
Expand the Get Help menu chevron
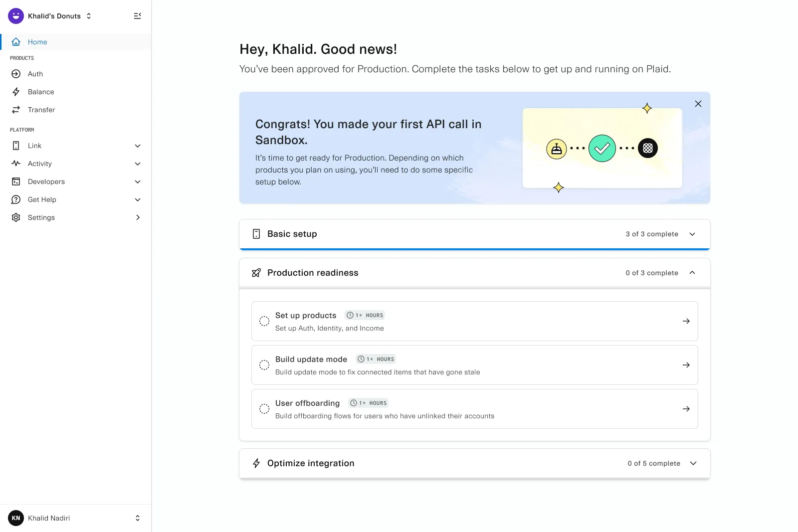click(138, 199)
